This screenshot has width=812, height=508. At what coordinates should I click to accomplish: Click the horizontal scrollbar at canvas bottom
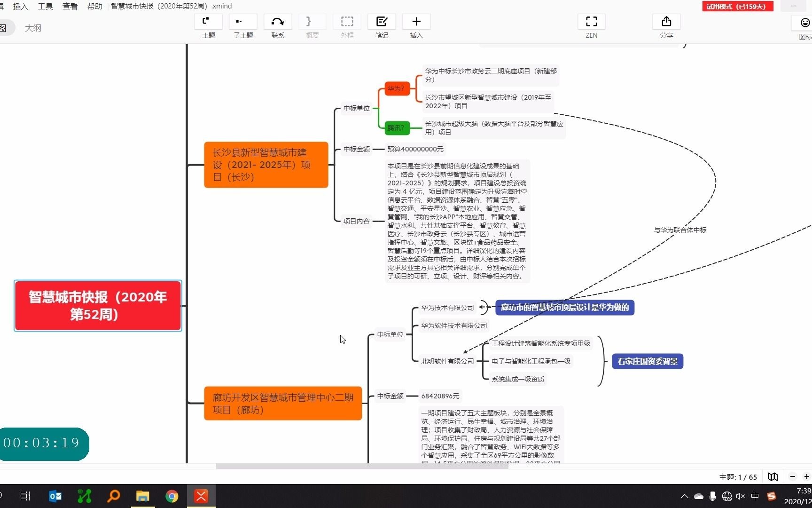(362, 466)
